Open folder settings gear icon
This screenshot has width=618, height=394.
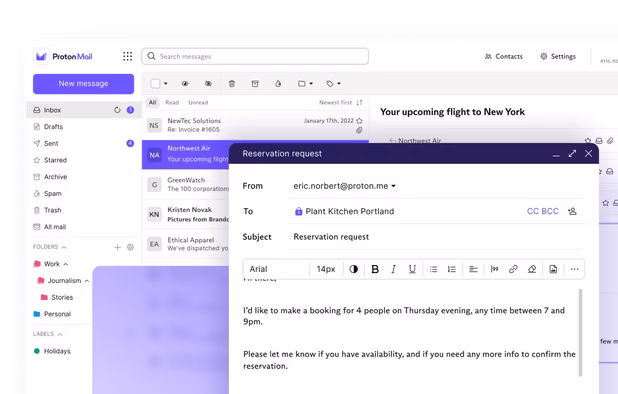(x=130, y=247)
